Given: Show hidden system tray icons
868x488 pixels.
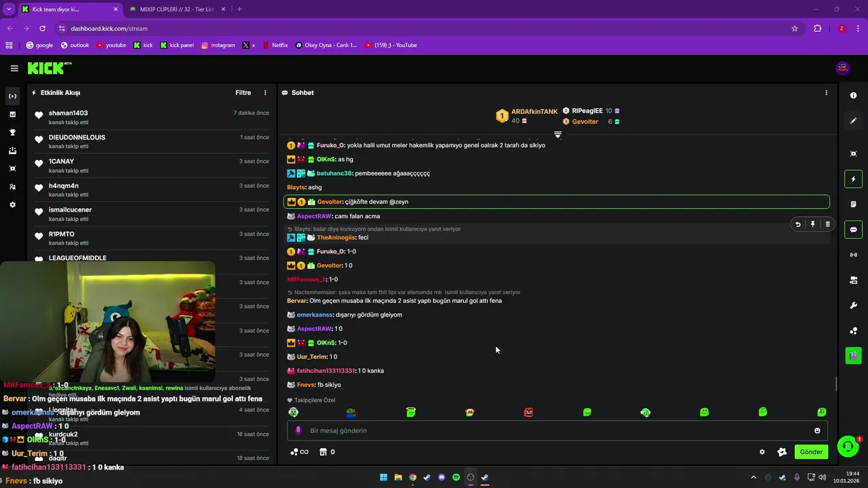Looking at the screenshot, I should pos(753,477).
